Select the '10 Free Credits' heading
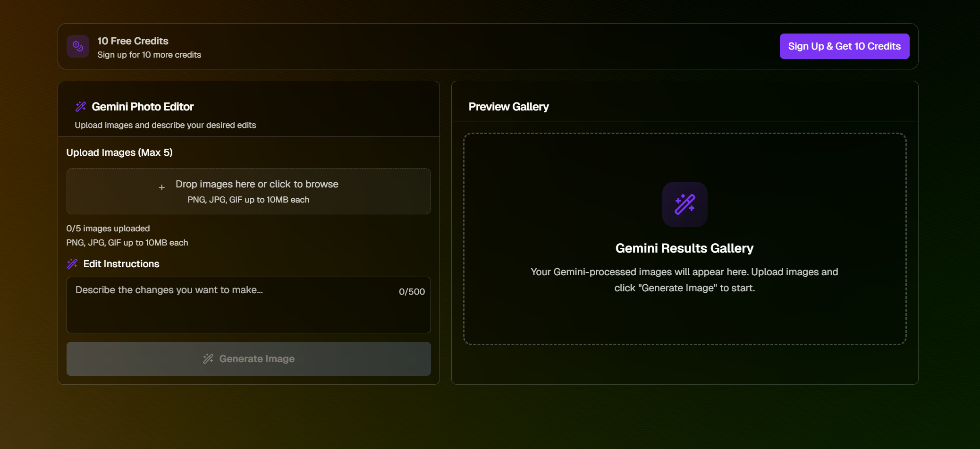This screenshot has width=980, height=449. click(133, 41)
